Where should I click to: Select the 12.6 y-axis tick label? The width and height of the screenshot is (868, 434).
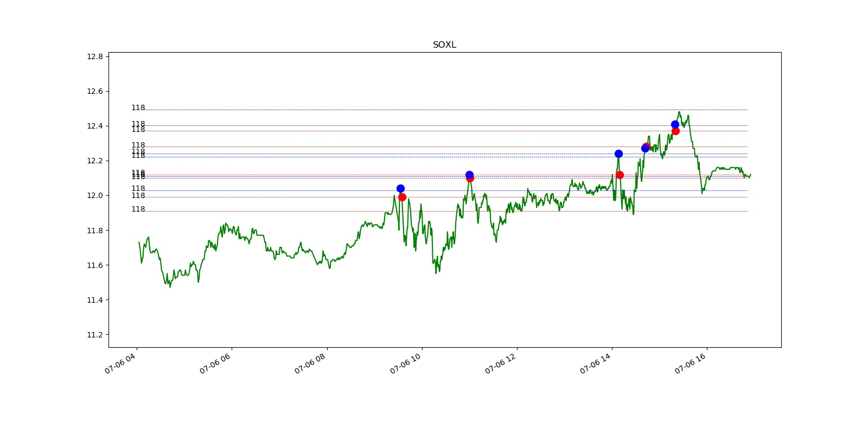pos(95,91)
